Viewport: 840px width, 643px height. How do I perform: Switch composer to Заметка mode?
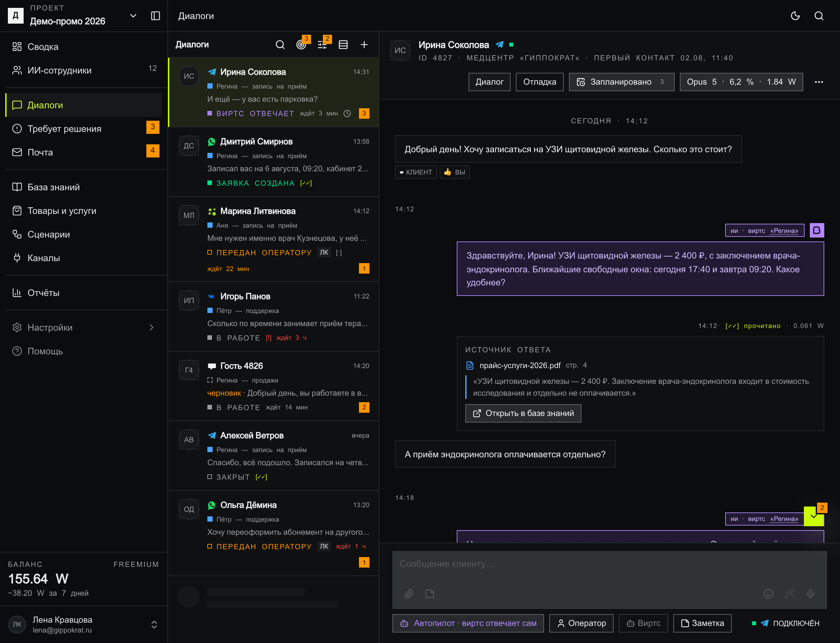tap(702, 623)
